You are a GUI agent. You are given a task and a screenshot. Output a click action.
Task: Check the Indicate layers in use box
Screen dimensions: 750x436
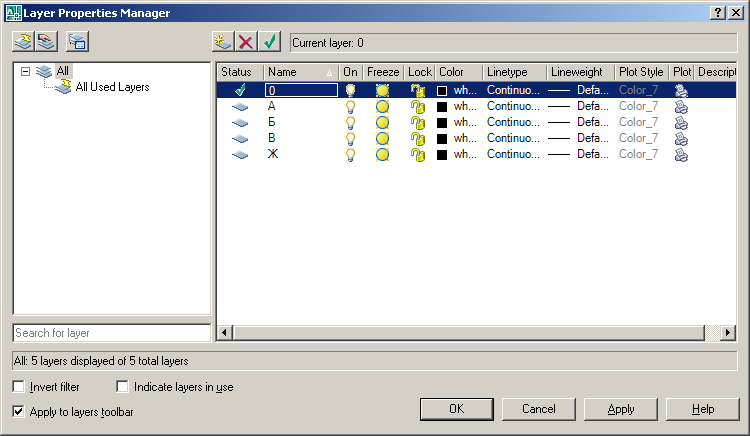click(x=122, y=386)
